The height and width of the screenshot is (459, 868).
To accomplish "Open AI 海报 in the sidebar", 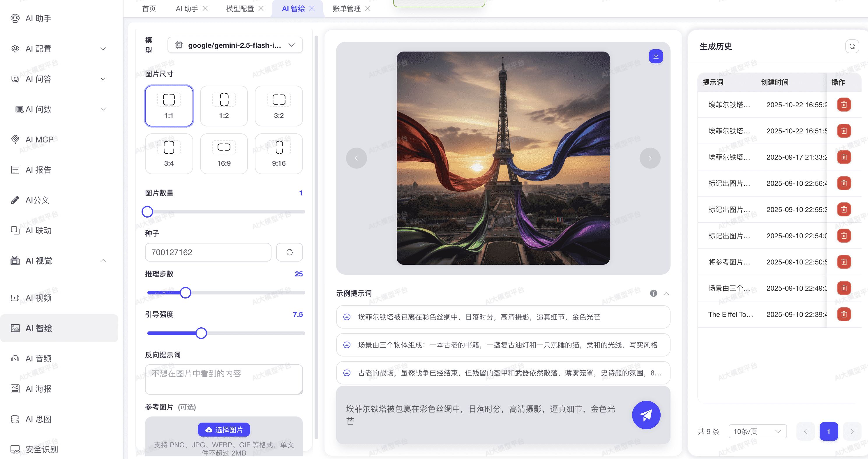I will [x=38, y=389].
